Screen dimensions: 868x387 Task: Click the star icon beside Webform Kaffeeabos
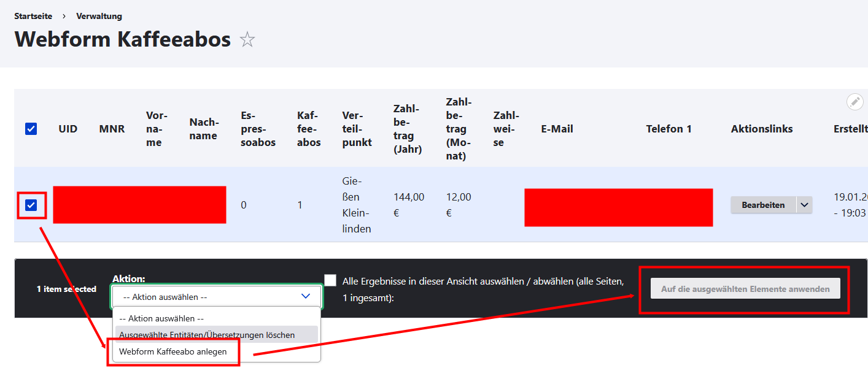(247, 40)
